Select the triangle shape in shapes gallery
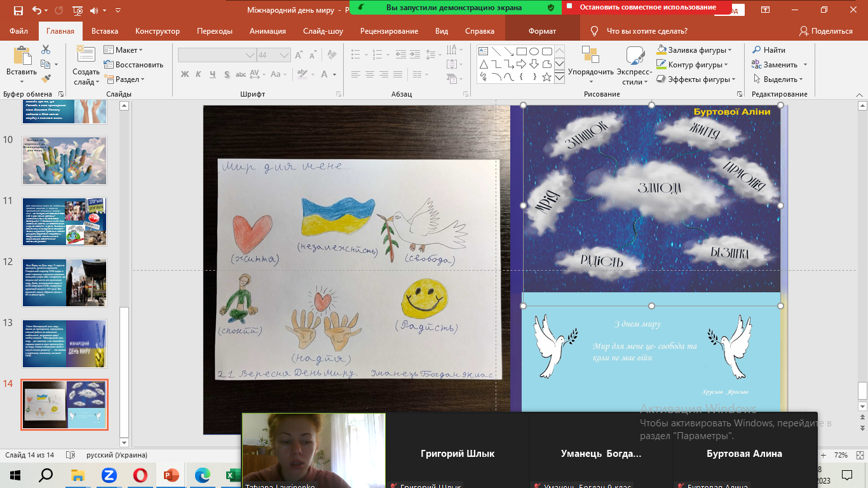The width and height of the screenshot is (868, 488). 484,64
